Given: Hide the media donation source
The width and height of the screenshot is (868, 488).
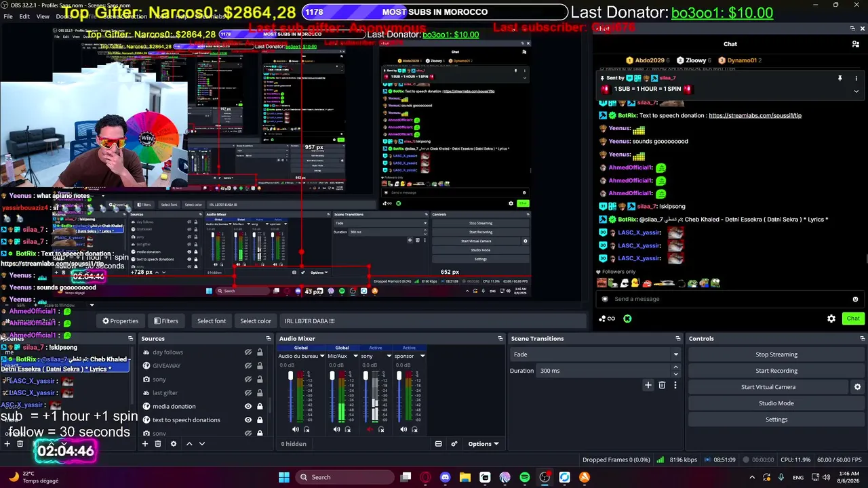Looking at the screenshot, I should [248, 407].
